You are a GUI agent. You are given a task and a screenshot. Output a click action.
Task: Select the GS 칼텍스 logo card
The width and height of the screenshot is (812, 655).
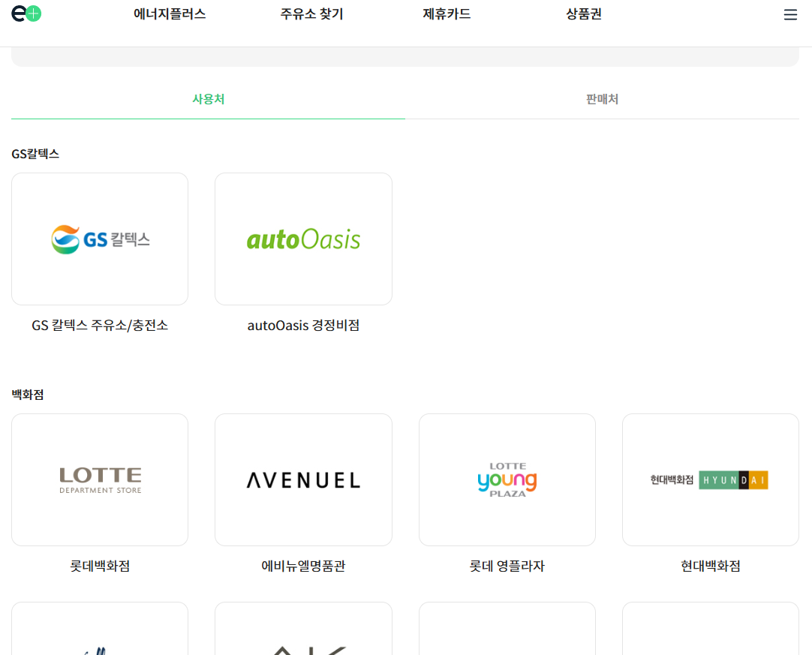point(100,239)
